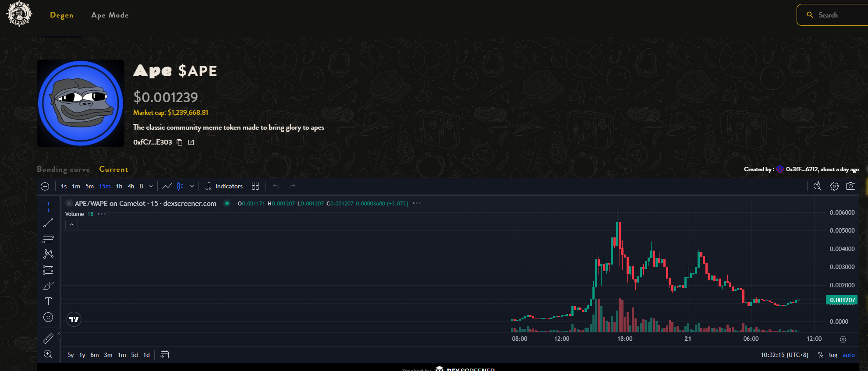Open the Indicators menu

pos(224,186)
